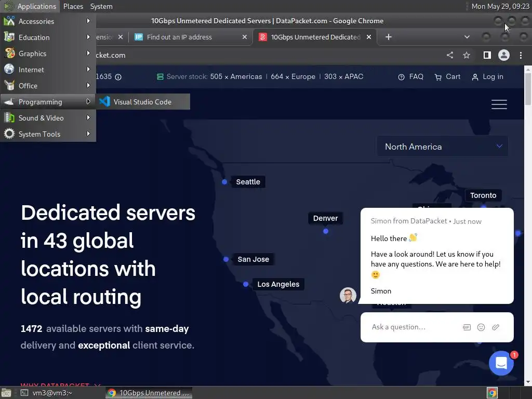This screenshot has height=399, width=532.
Task: Open the chat launcher bubble button
Action: tap(501, 363)
